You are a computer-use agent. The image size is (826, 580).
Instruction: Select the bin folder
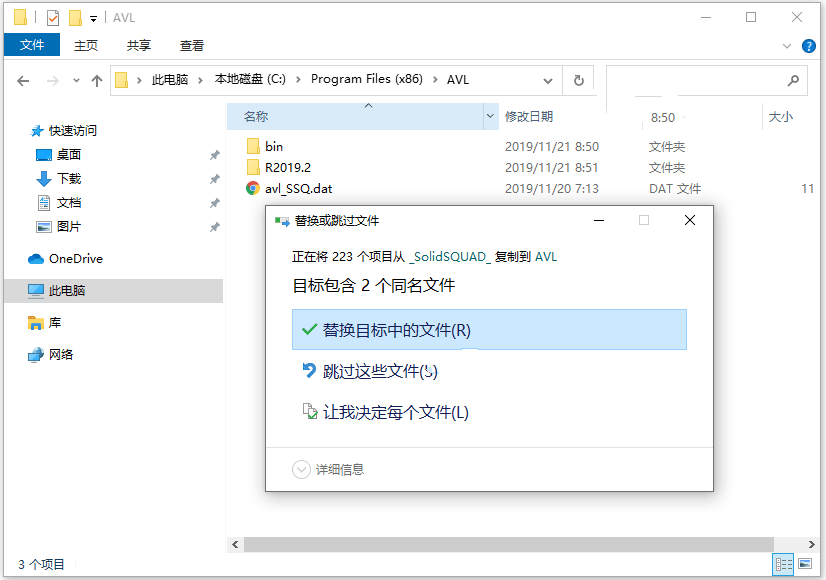tap(273, 146)
